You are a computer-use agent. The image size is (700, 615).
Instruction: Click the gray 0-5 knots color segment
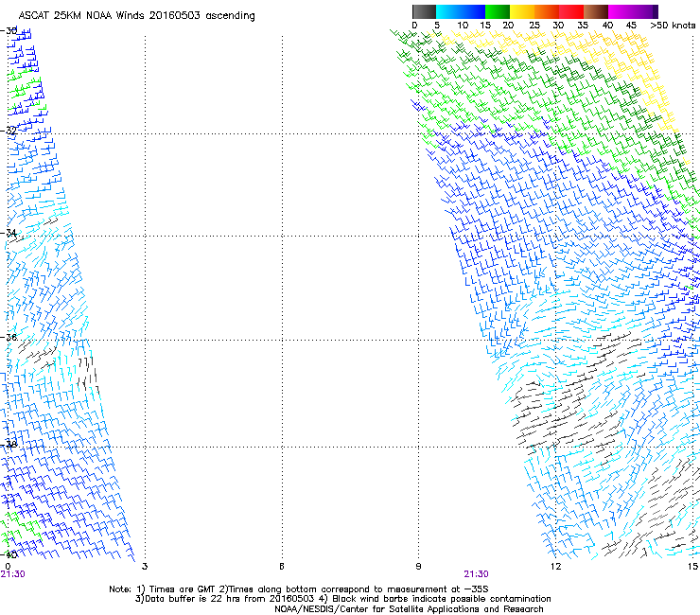(424, 11)
